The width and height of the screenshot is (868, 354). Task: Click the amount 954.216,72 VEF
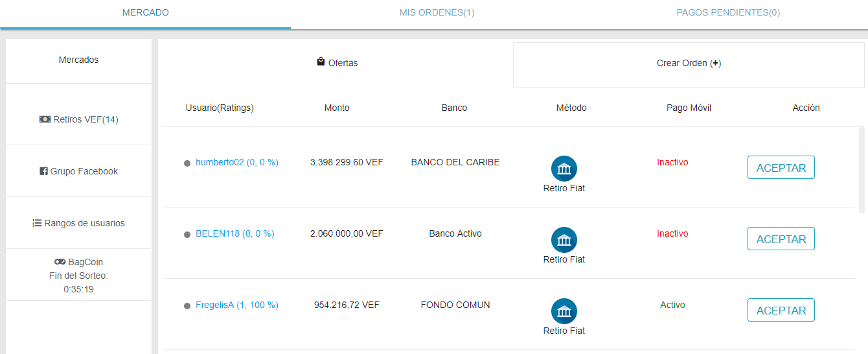[347, 305]
